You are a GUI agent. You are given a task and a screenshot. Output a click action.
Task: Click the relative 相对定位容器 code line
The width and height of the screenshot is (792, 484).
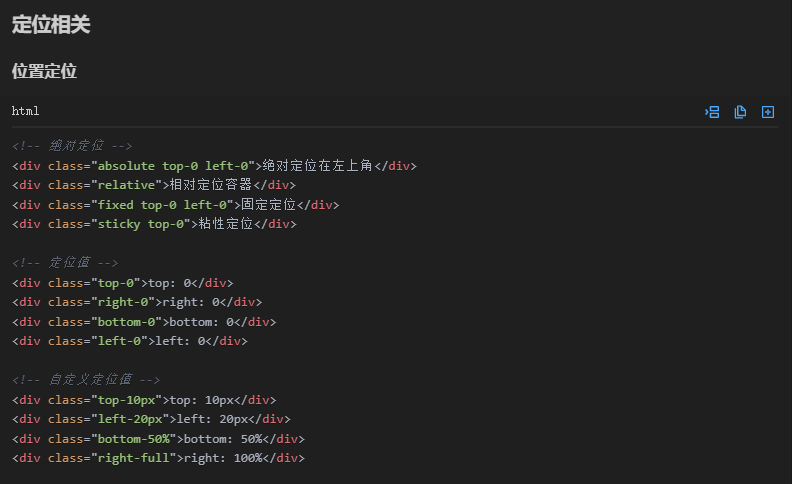(154, 185)
